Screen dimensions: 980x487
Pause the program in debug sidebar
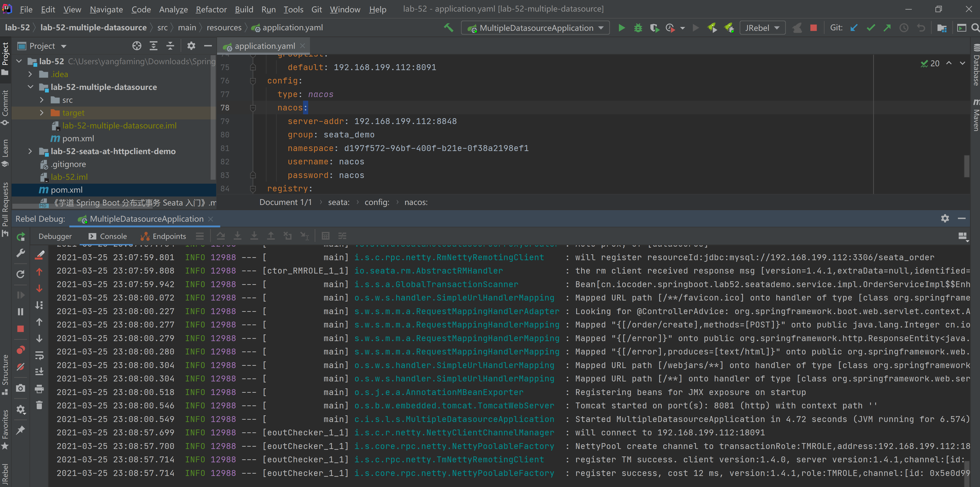[x=21, y=312]
